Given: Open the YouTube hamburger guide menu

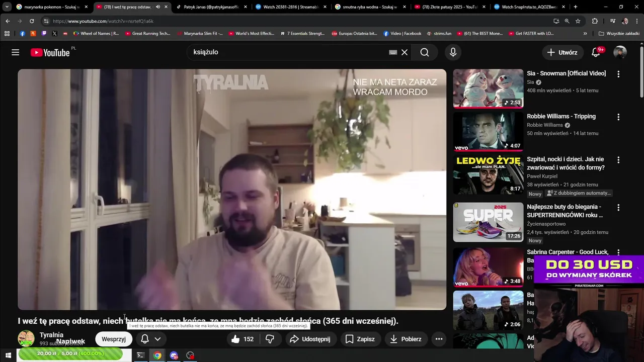Looking at the screenshot, I should 16,52.
